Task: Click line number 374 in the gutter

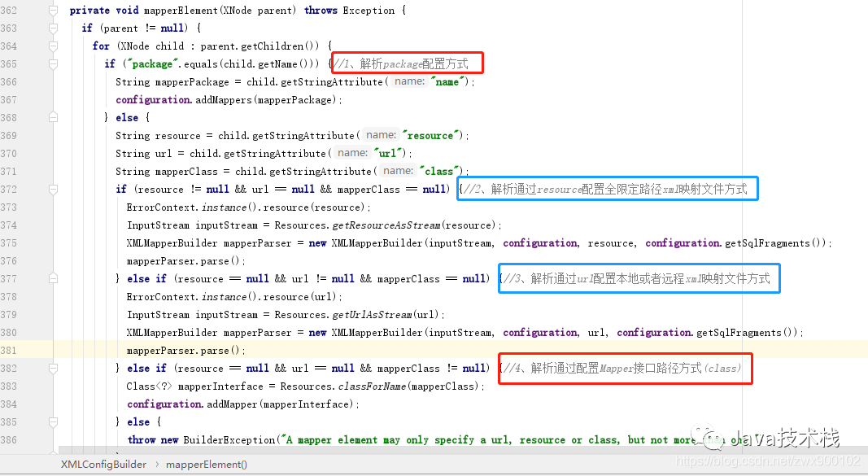Action: 9,225
